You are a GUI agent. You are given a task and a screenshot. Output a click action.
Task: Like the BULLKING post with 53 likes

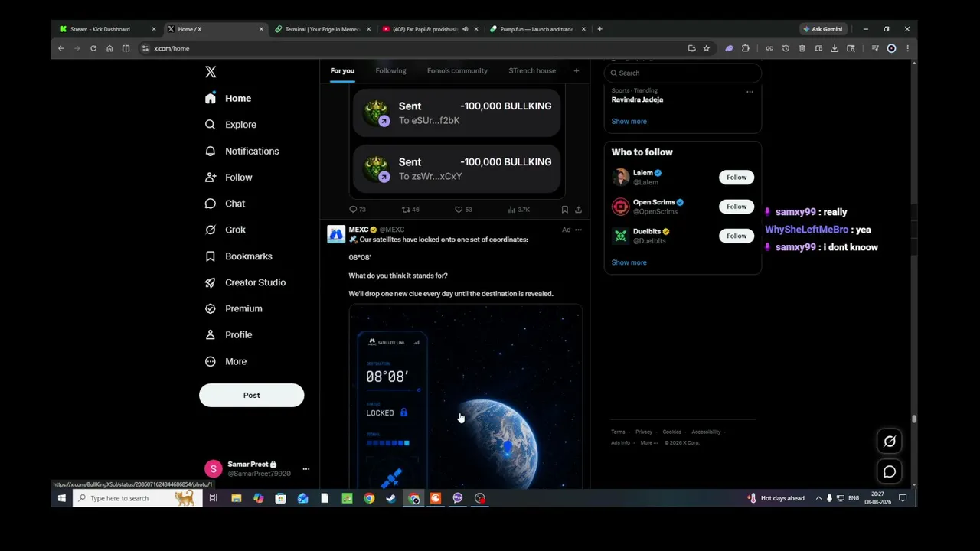(x=463, y=210)
